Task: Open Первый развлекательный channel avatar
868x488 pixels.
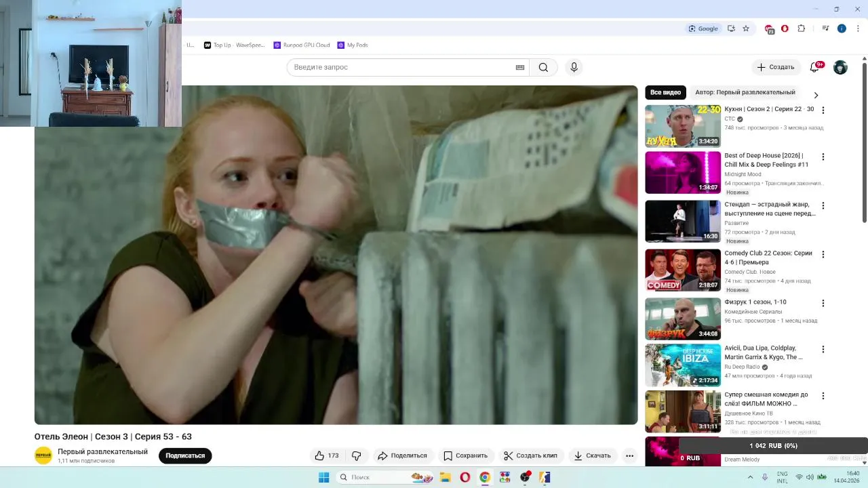Action: (x=43, y=455)
